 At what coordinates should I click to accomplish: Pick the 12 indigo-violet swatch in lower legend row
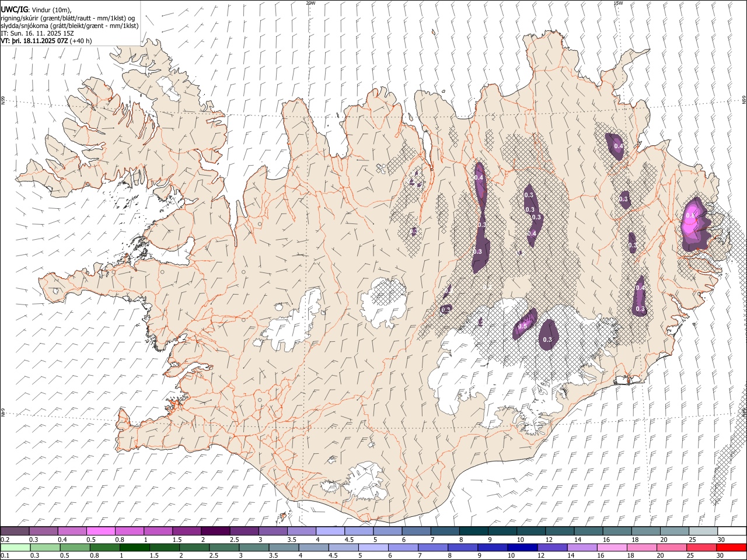coord(551,548)
